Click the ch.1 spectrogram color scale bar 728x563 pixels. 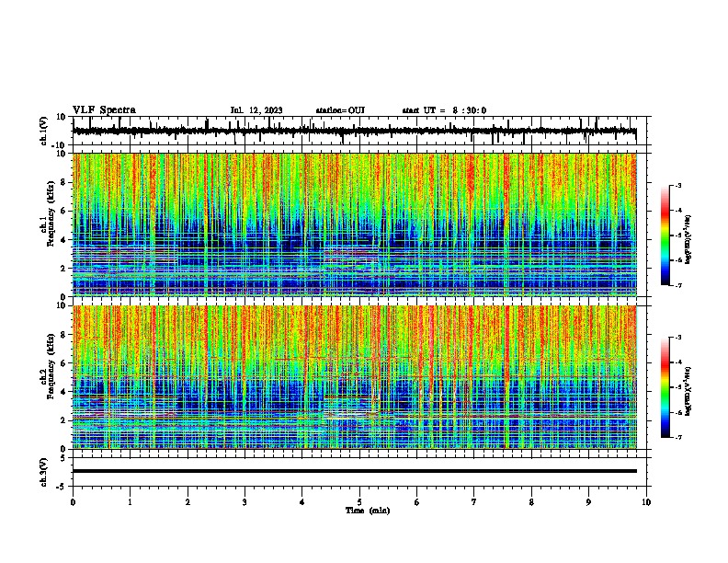click(x=665, y=236)
